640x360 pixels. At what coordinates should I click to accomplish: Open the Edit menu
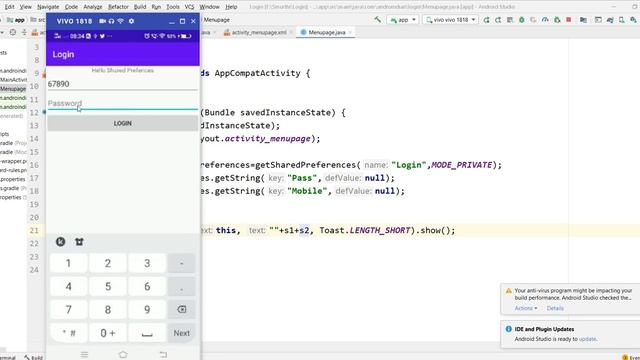(9, 7)
